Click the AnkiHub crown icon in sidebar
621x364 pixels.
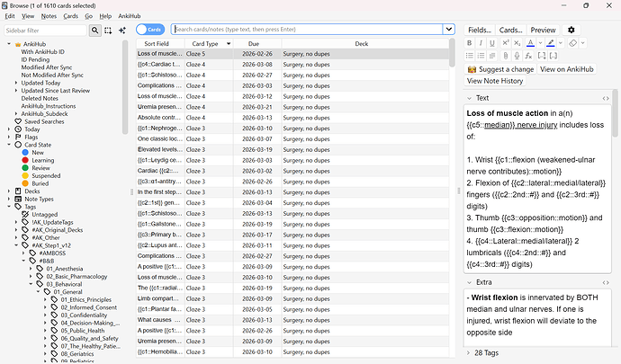click(x=18, y=44)
